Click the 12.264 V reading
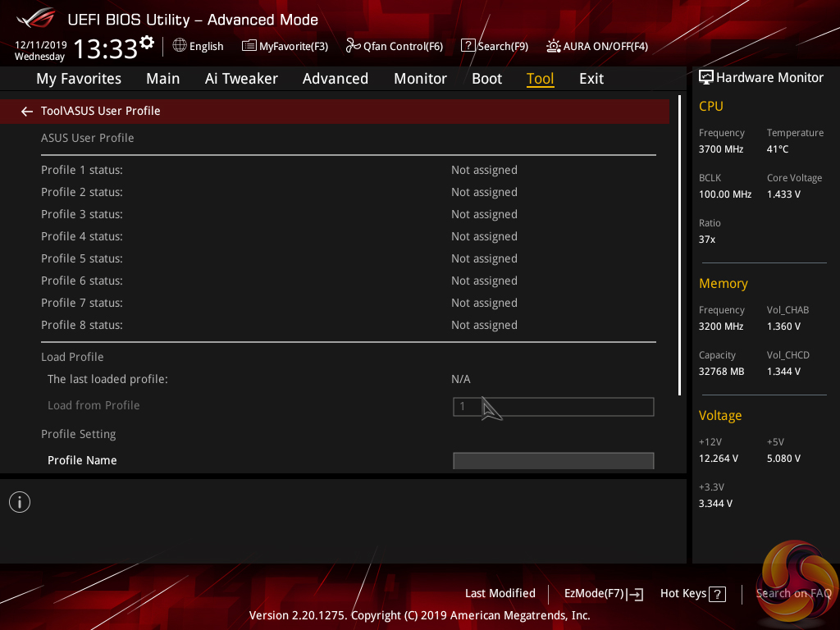 click(719, 458)
